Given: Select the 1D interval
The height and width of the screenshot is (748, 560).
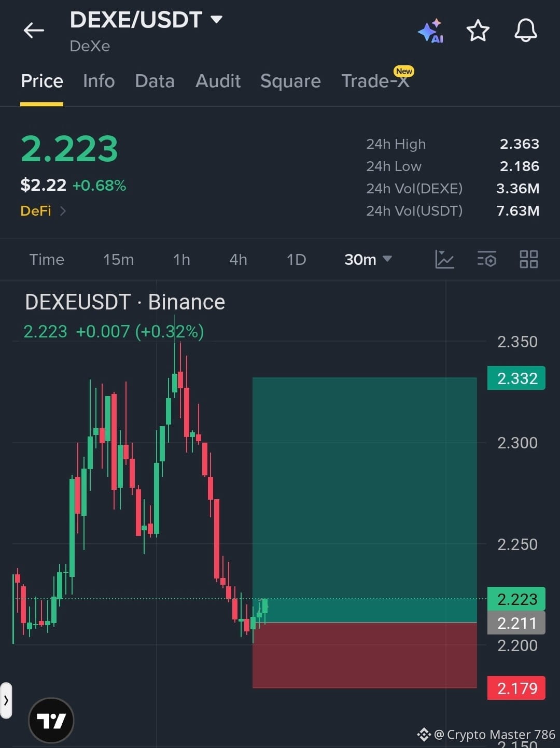Looking at the screenshot, I should coord(296,259).
